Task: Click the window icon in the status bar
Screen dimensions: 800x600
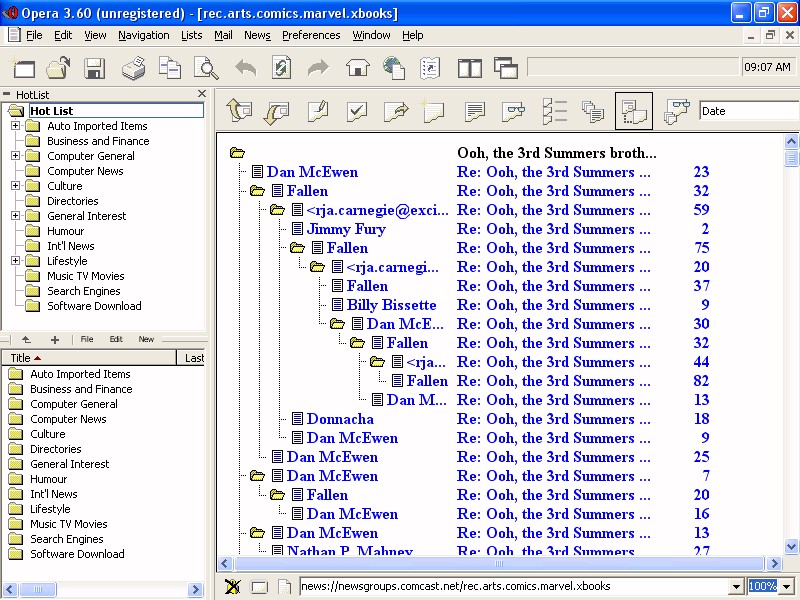Action: pos(259,587)
